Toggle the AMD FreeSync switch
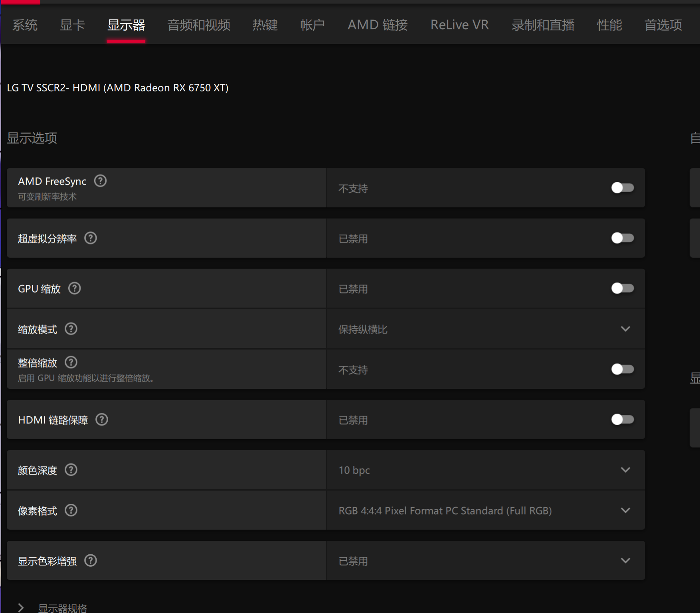The image size is (700, 613). click(622, 188)
